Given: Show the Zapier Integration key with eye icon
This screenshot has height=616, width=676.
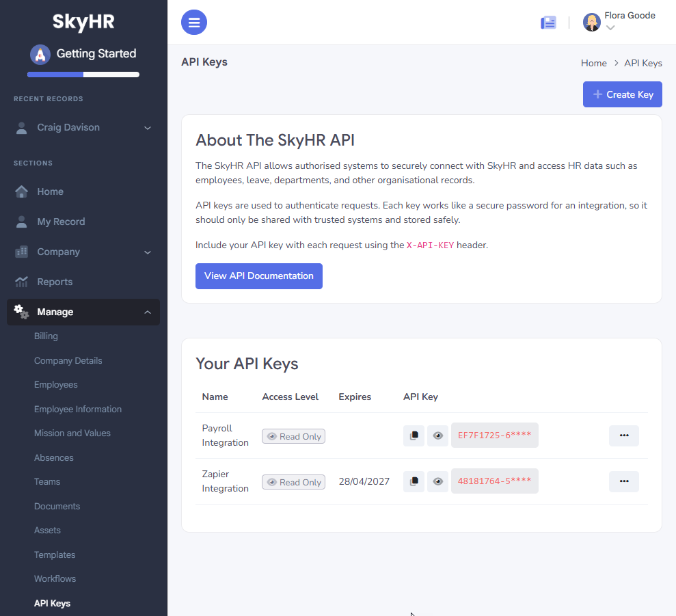Looking at the screenshot, I should point(437,481).
